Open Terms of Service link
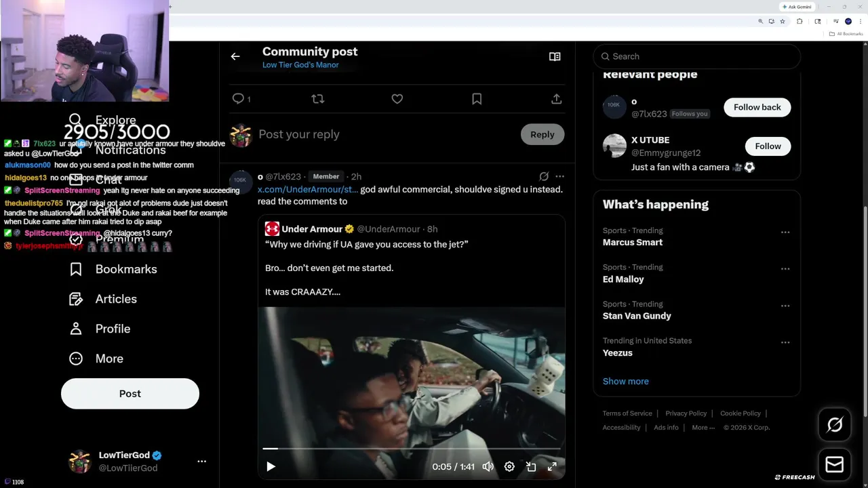This screenshot has height=488, width=868. pos(627,413)
